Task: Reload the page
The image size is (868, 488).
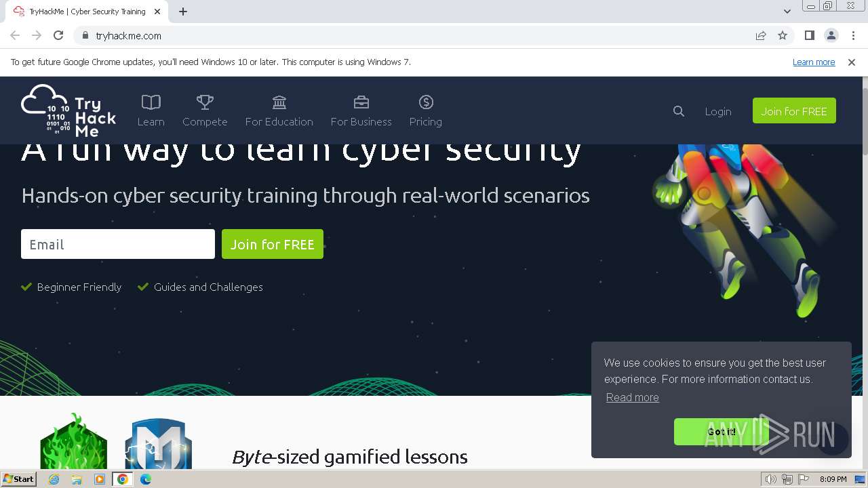Action: click(58, 35)
